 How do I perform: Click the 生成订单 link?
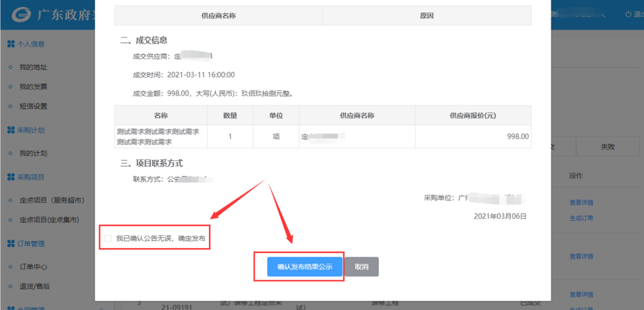click(581, 218)
